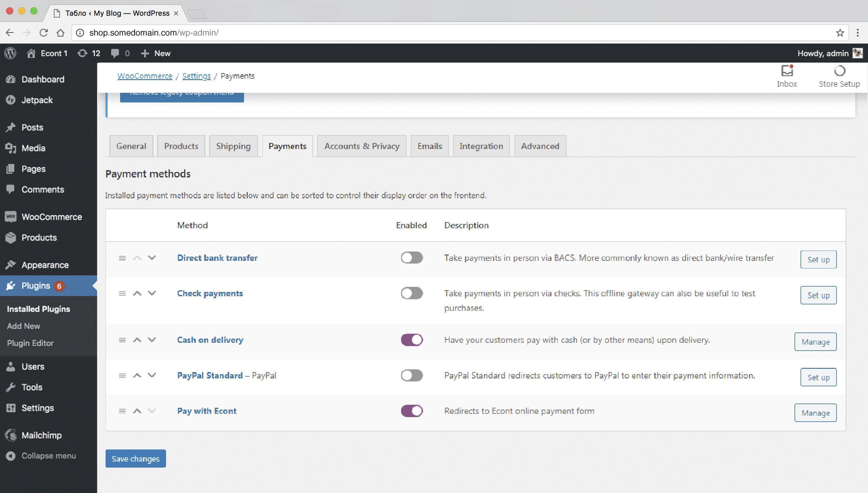This screenshot has height=493, width=868.
Task: Move Pay with Econt up with chevron
Action: [x=137, y=411]
